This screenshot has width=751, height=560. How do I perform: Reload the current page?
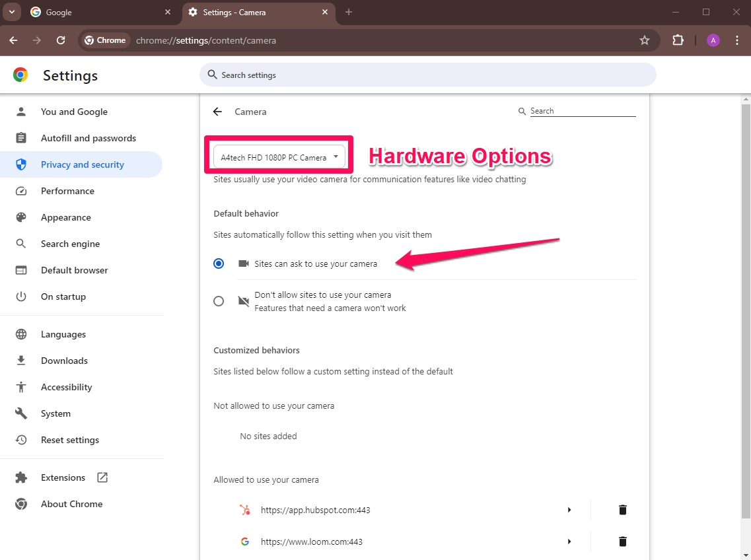pyautogui.click(x=61, y=40)
